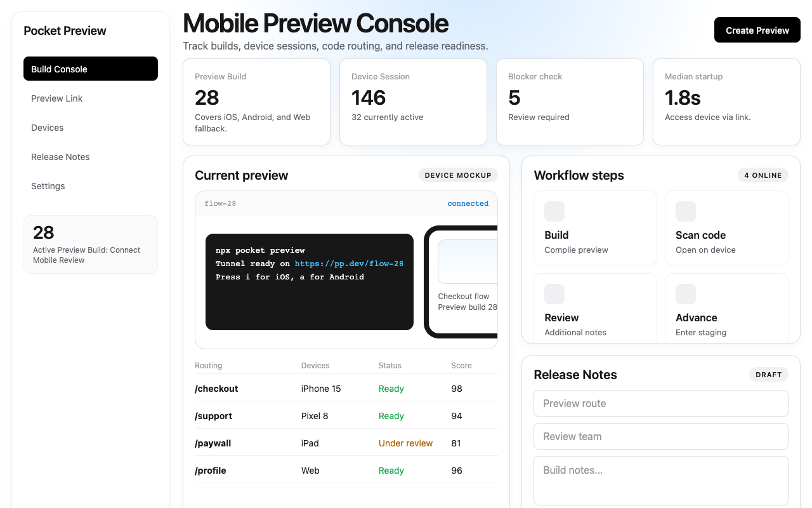Screen dimensions: 812x508
Task: Click the Advance step icon
Action: pyautogui.click(x=686, y=294)
